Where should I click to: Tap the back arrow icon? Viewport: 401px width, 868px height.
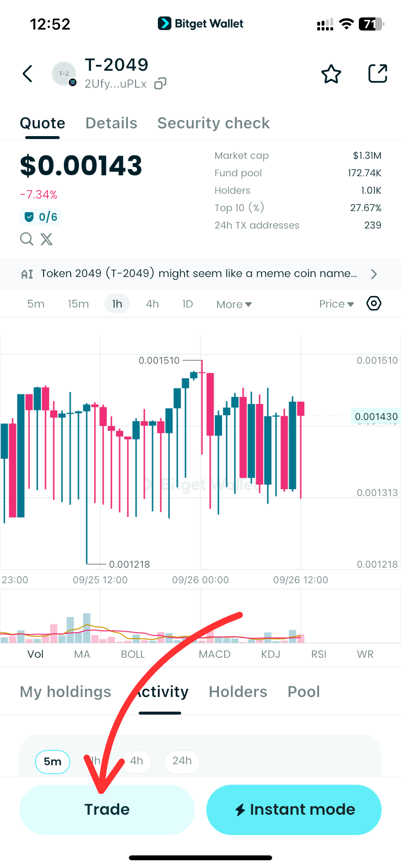click(x=28, y=74)
